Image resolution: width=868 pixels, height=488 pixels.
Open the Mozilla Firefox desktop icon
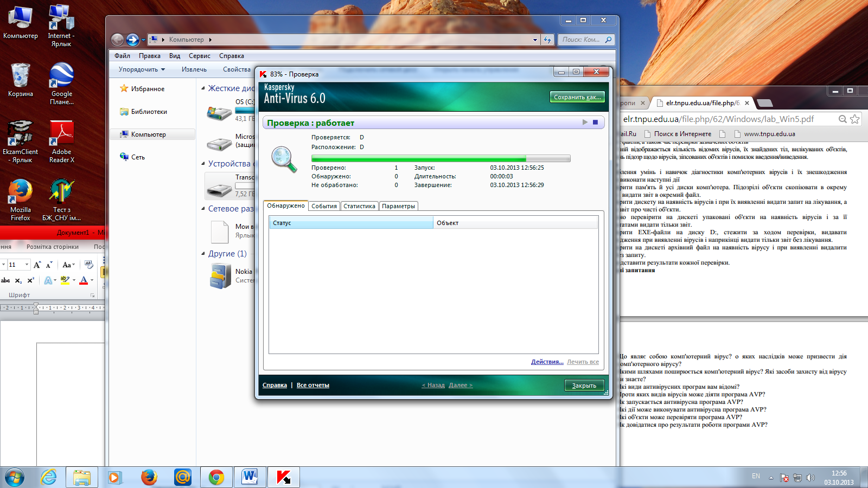tap(21, 200)
